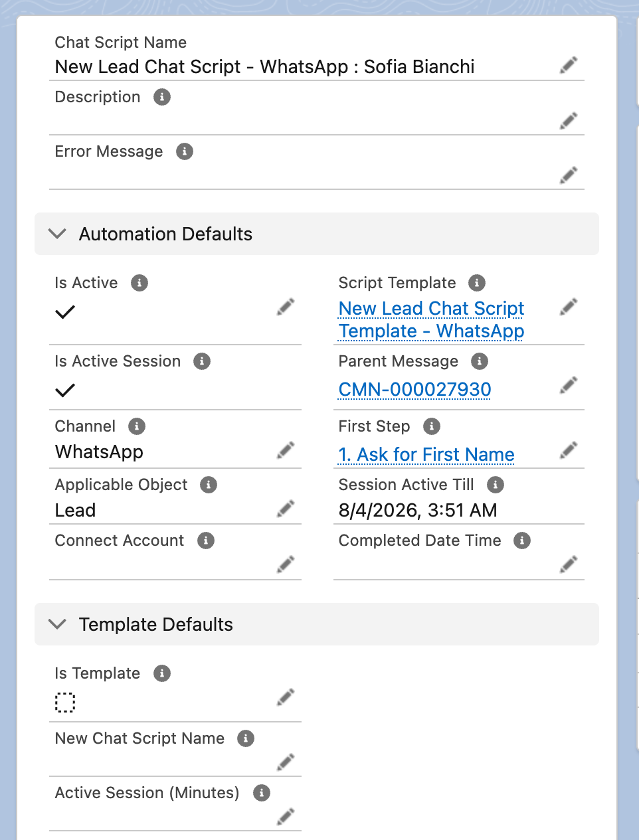Image resolution: width=639 pixels, height=840 pixels.
Task: Edit the Error Message pencil icon
Action: point(569,175)
